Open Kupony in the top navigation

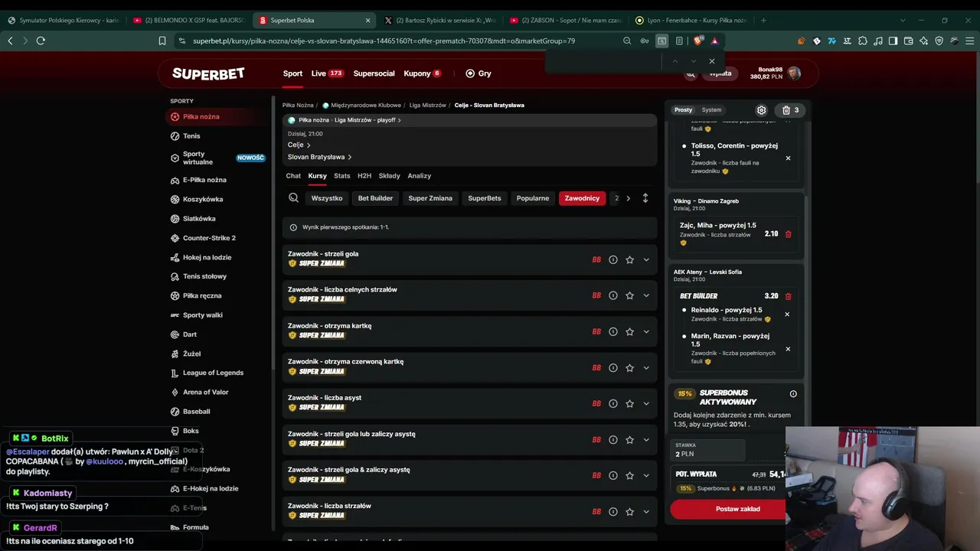pos(422,73)
